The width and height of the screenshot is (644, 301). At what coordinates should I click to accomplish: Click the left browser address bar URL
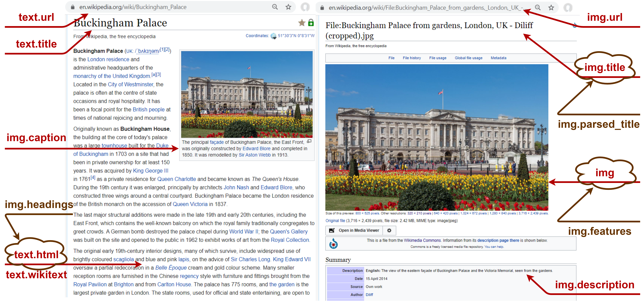click(133, 7)
